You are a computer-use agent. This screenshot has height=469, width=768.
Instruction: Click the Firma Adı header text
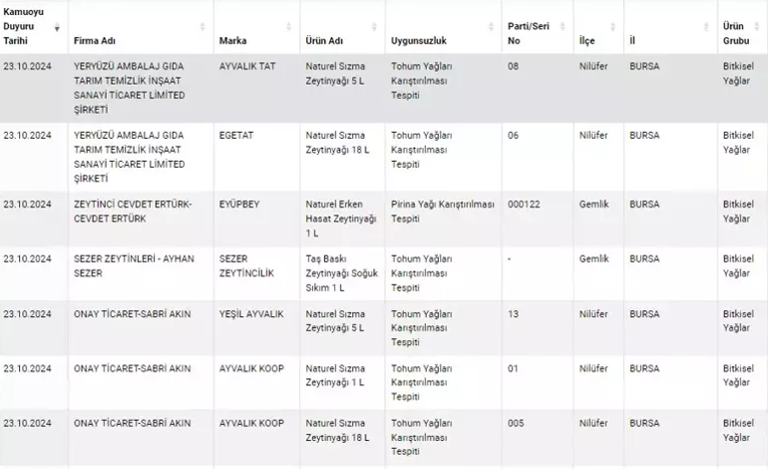(95, 41)
